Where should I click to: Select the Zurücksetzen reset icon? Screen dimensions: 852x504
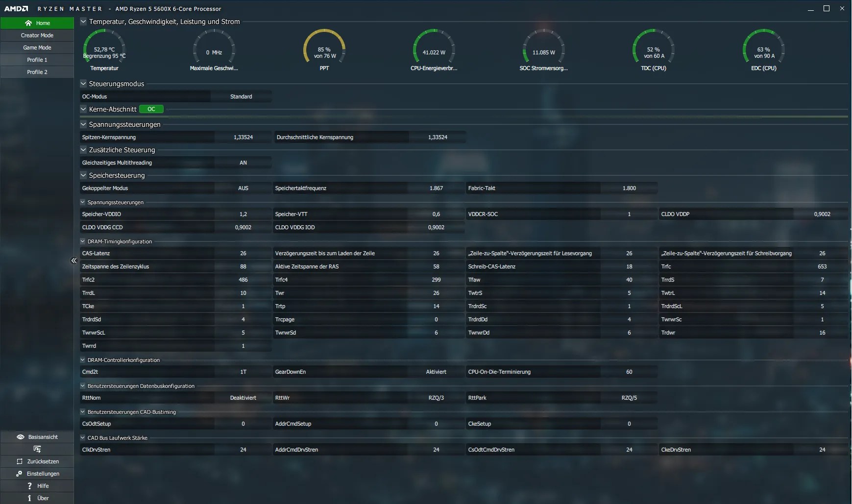tap(20, 461)
